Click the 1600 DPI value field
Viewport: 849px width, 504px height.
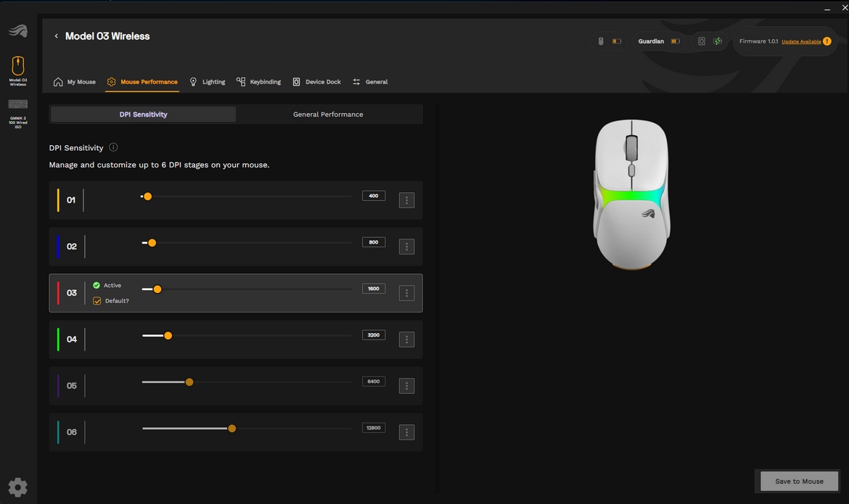click(374, 289)
